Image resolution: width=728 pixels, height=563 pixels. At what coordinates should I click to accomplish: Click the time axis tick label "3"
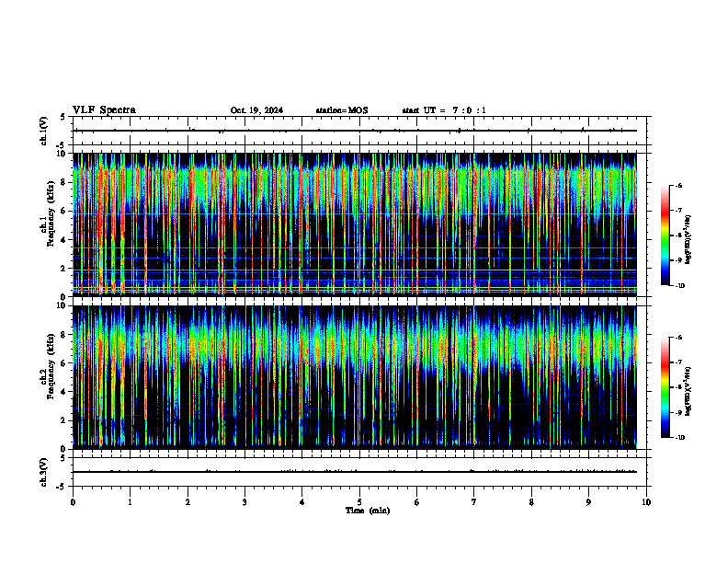point(245,502)
